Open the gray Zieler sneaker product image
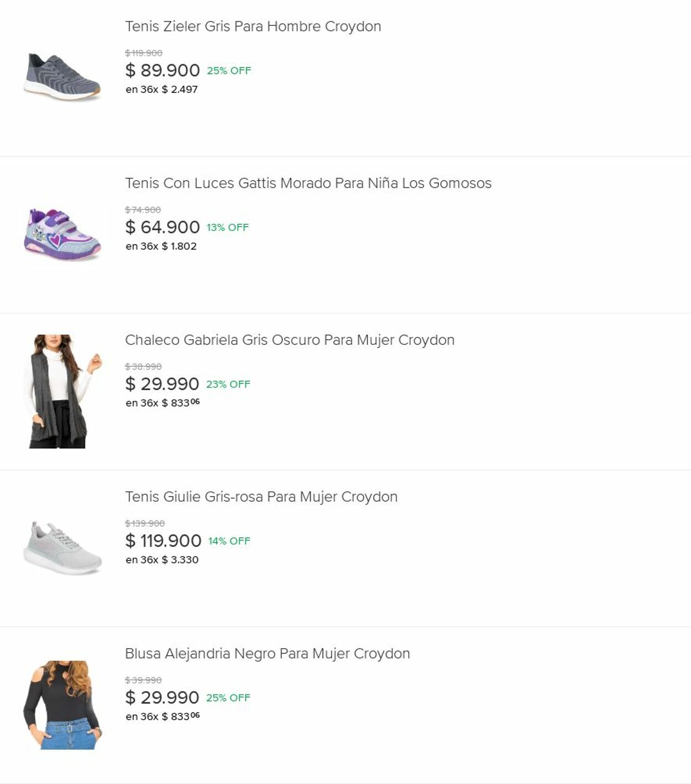 pyautogui.click(x=62, y=77)
